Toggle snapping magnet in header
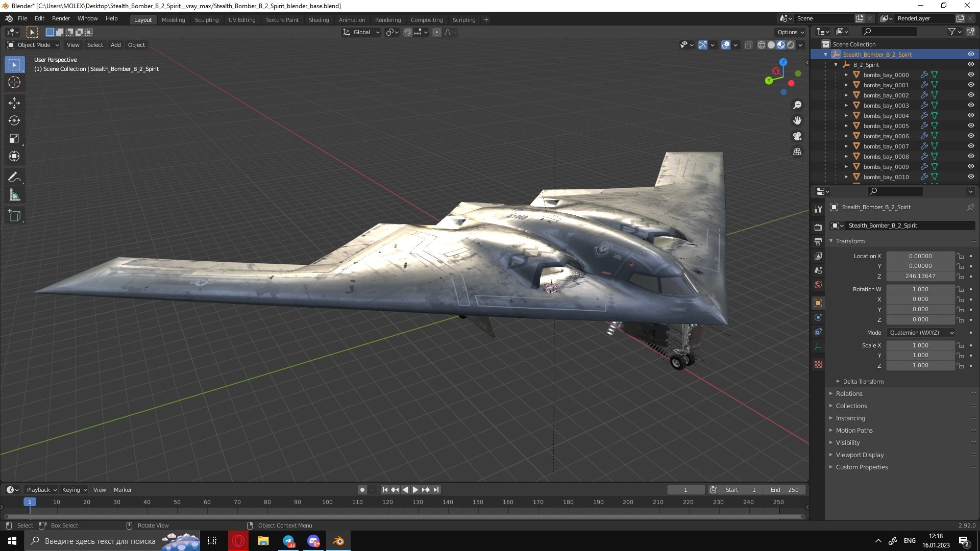The height and width of the screenshot is (551, 980). pyautogui.click(x=407, y=32)
